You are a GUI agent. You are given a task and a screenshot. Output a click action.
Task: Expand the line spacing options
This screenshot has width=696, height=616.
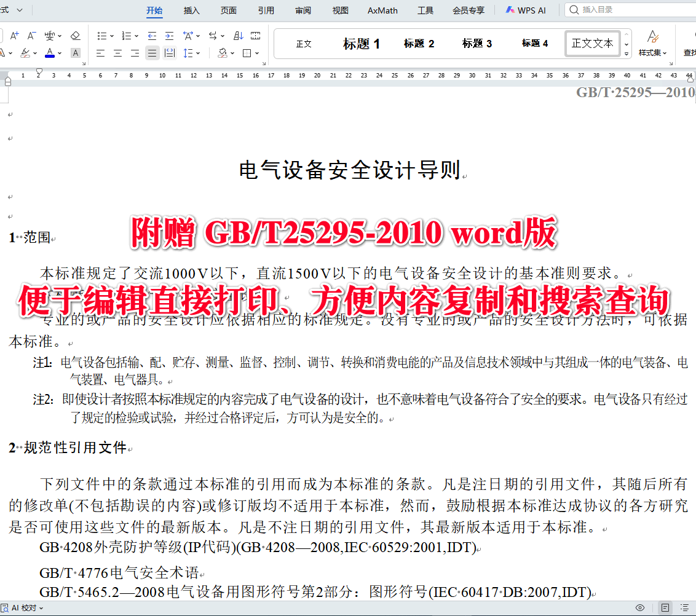pos(198,53)
